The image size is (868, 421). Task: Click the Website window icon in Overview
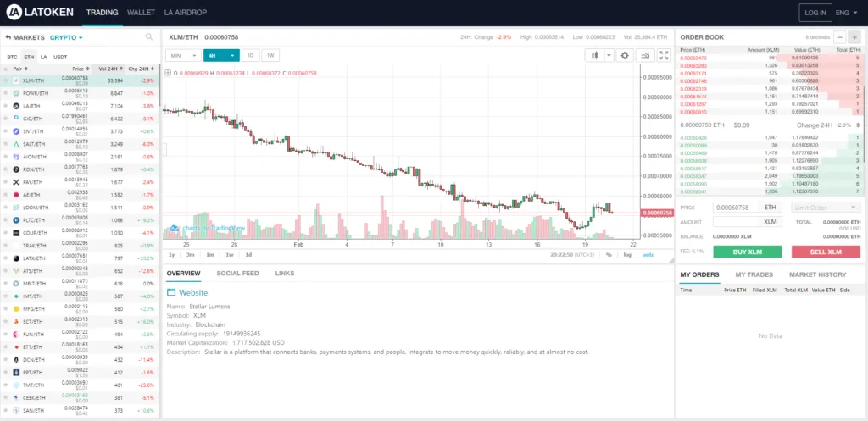(171, 292)
